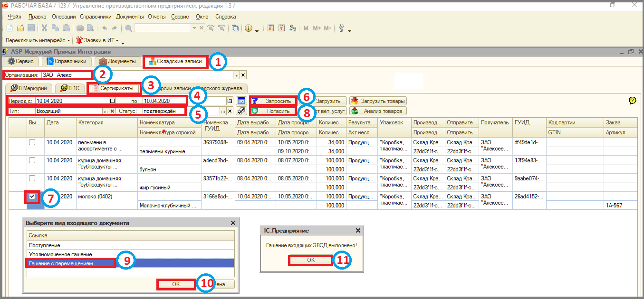The height and width of the screenshot is (299, 644).
Task: Open the calendar icon in main toolbar
Action: pyautogui.click(x=281, y=28)
